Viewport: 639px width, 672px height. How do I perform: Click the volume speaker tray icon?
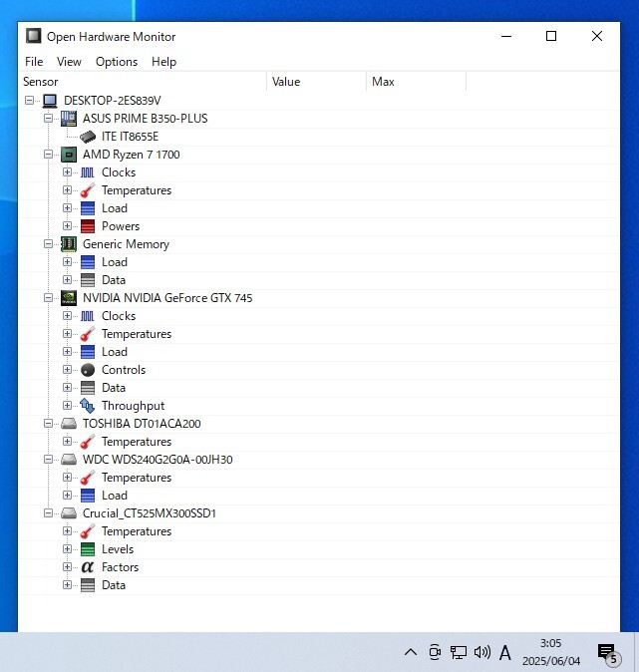(482, 652)
